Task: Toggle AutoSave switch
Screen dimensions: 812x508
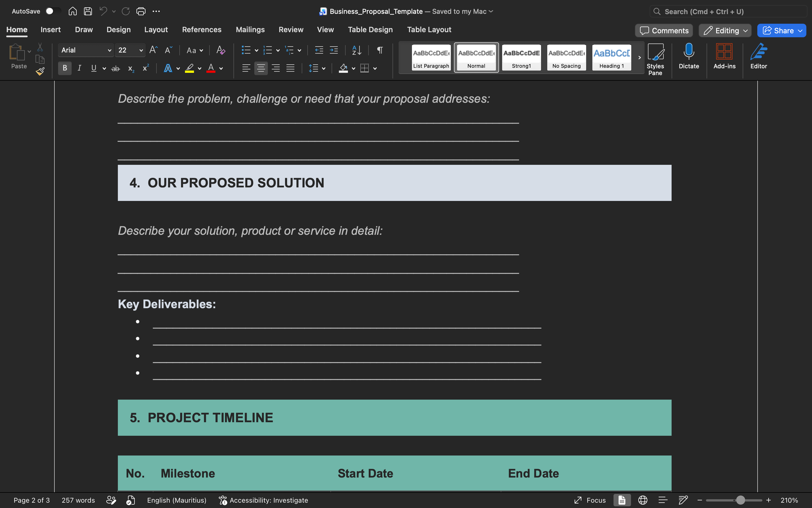Action: [x=53, y=11]
